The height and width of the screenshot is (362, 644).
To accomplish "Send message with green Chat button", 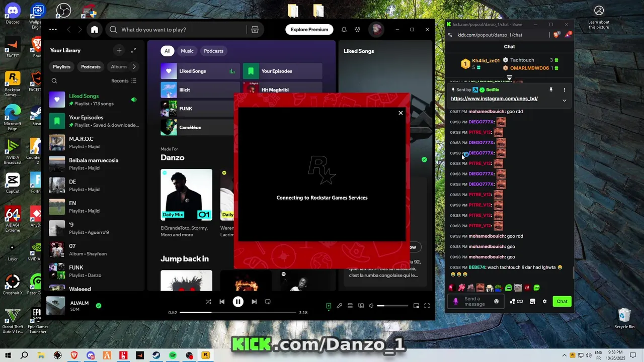I will (562, 301).
